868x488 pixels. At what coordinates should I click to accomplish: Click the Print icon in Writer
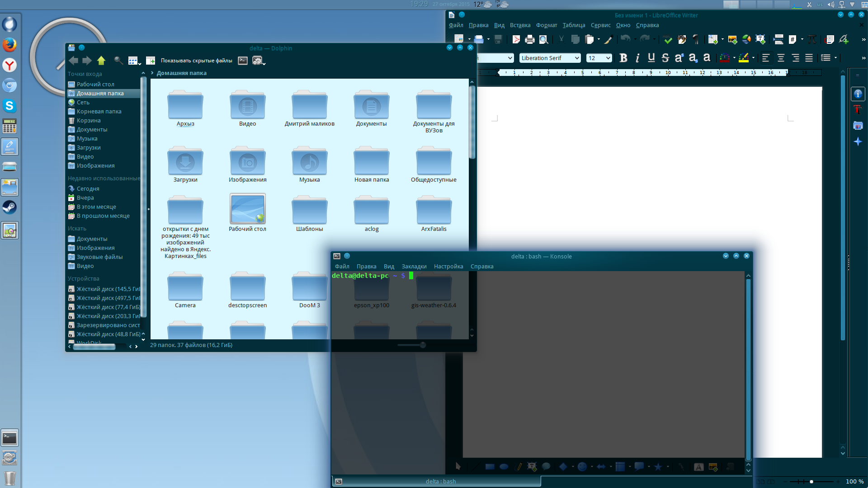(530, 40)
